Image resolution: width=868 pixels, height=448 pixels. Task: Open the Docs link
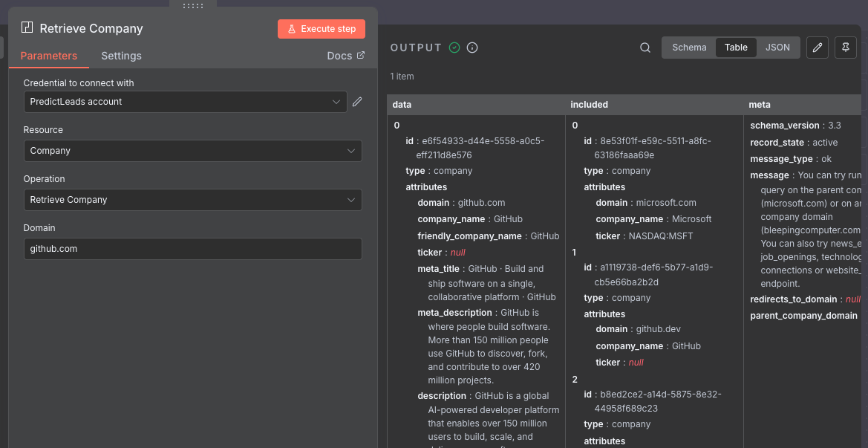(x=346, y=56)
